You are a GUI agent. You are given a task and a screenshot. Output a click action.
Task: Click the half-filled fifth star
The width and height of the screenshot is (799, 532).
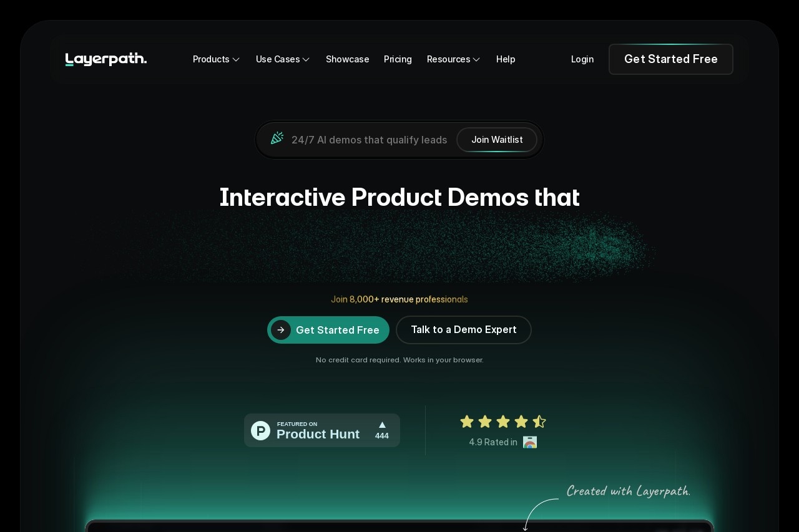[x=539, y=422]
